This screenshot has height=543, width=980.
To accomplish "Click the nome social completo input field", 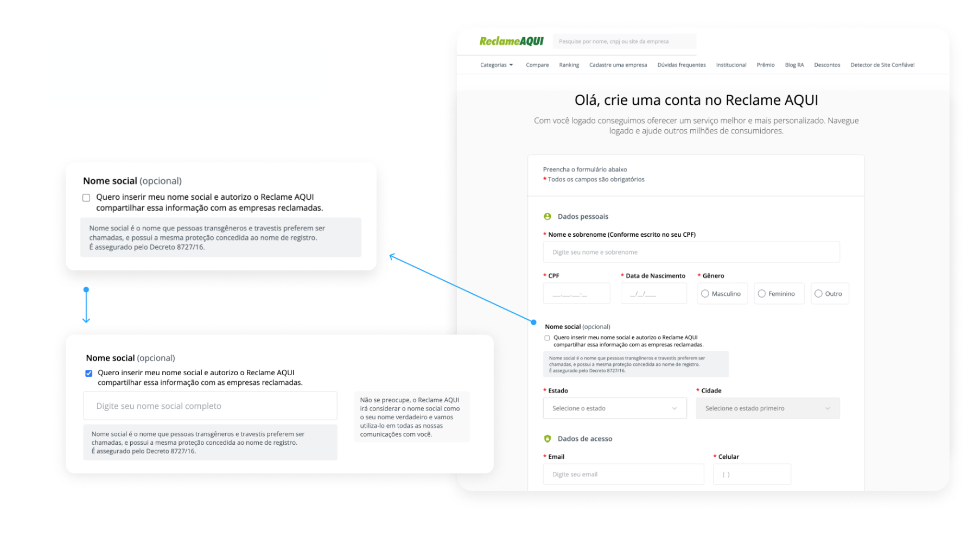I will tap(210, 406).
